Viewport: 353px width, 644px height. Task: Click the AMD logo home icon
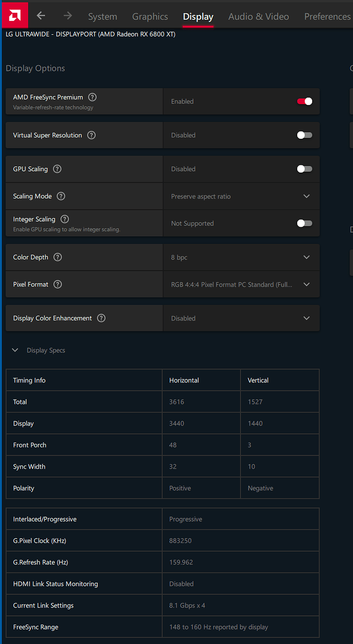tap(15, 15)
